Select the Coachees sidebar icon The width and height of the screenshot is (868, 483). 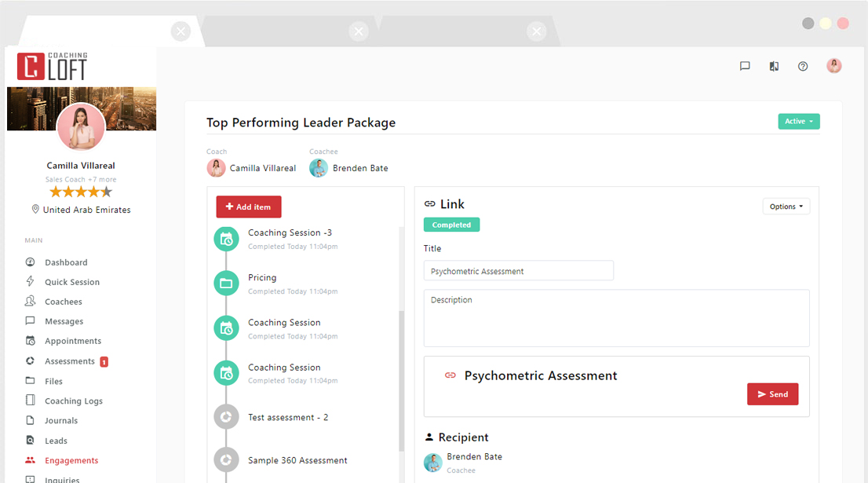[28, 302]
